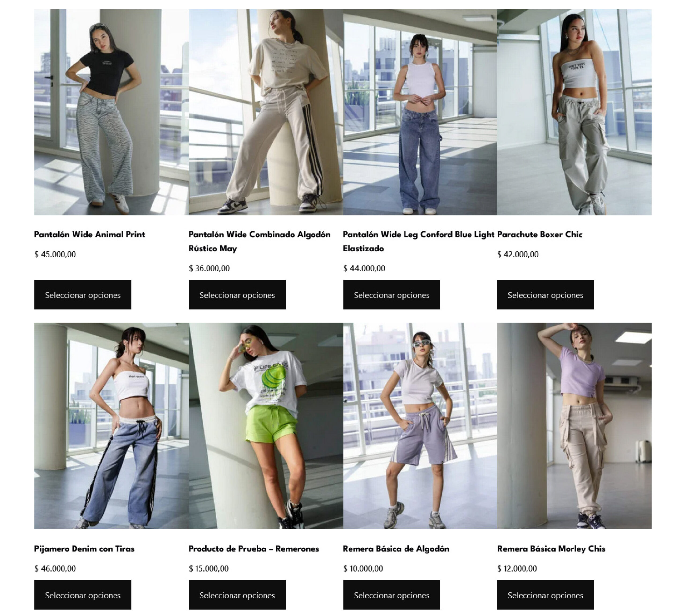Open the Parachute Boxer Chic product image
Viewport: 686px width, 616px height.
coord(574,112)
